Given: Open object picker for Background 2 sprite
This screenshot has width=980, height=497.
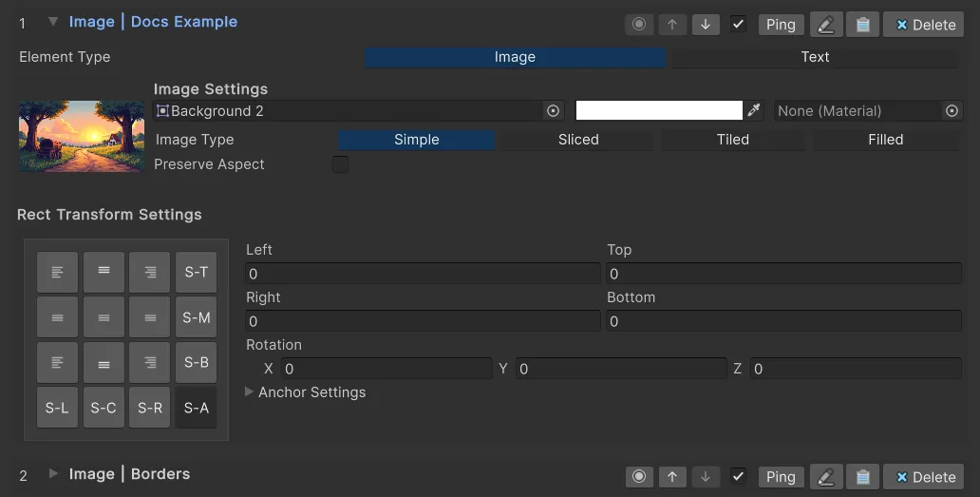Looking at the screenshot, I should click(553, 110).
